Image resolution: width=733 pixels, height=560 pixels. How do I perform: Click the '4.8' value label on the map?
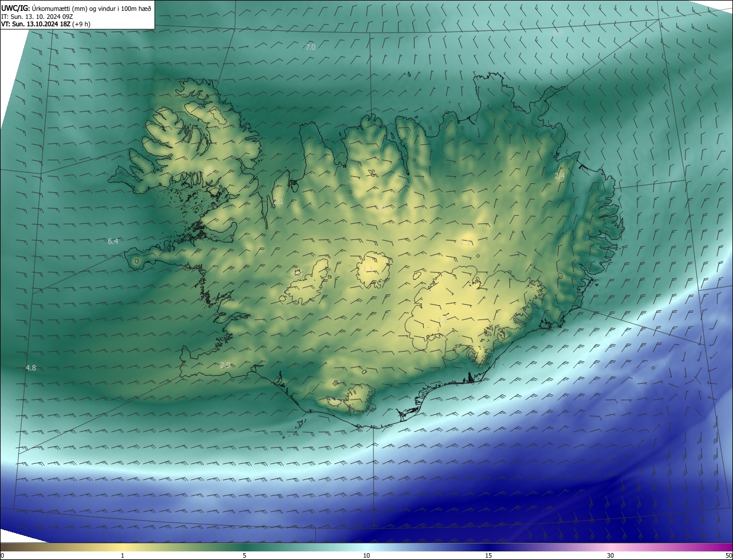click(x=31, y=368)
